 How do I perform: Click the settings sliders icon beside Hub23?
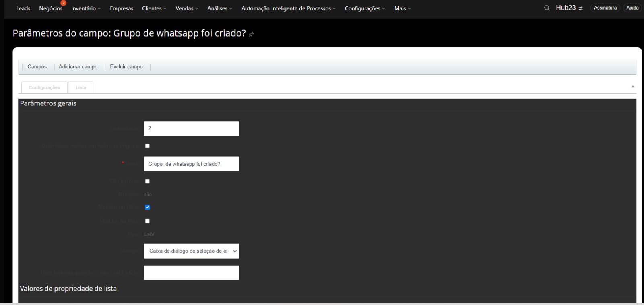pos(581,8)
